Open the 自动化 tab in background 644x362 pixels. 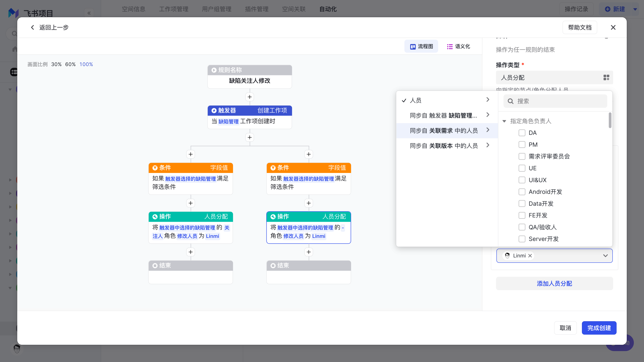tap(328, 9)
